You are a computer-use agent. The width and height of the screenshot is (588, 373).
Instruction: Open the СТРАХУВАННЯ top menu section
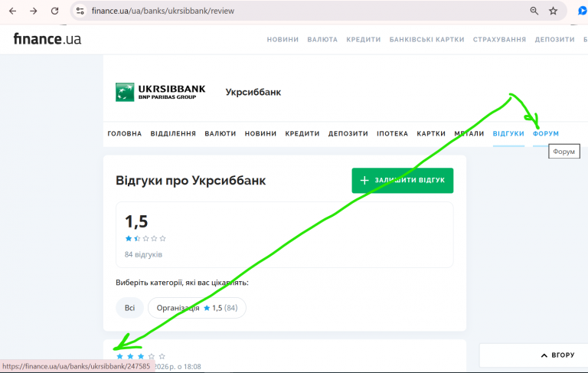point(499,39)
